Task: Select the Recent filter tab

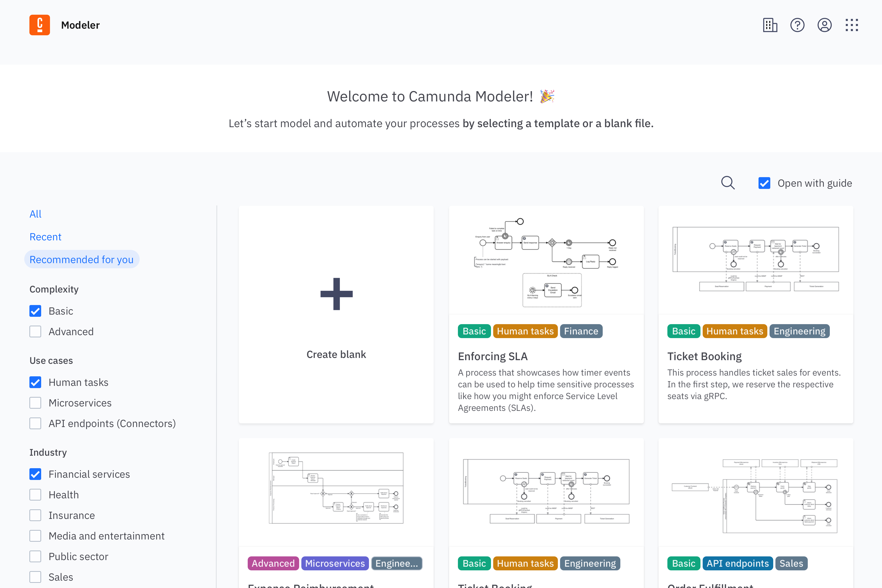Action: point(45,237)
